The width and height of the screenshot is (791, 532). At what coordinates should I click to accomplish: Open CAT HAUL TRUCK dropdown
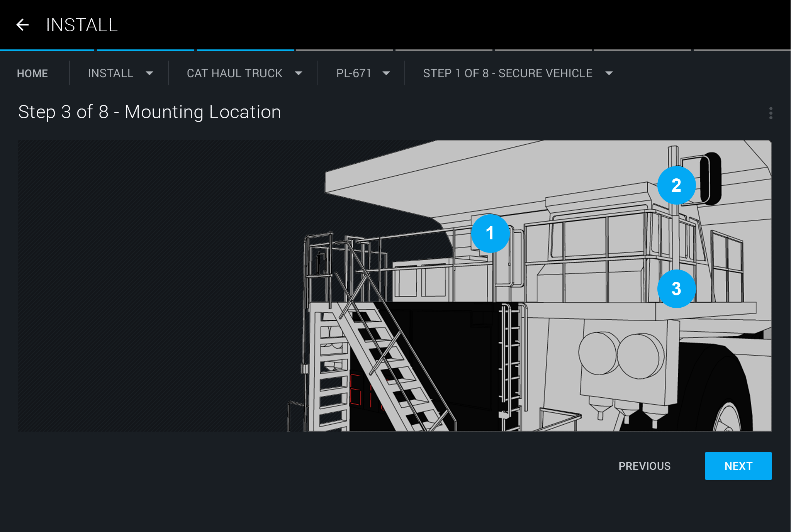click(x=298, y=73)
